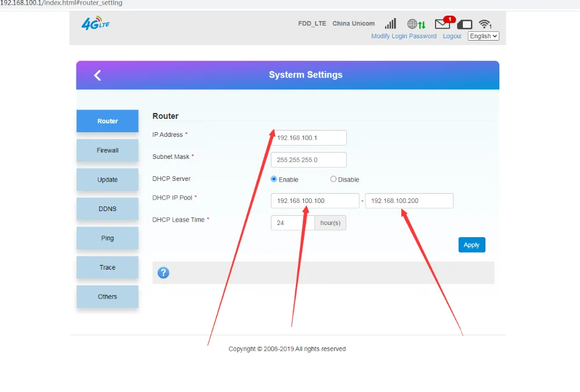Open the Router settings tab
Image resolution: width=580 pixels, height=392 pixels.
108,121
